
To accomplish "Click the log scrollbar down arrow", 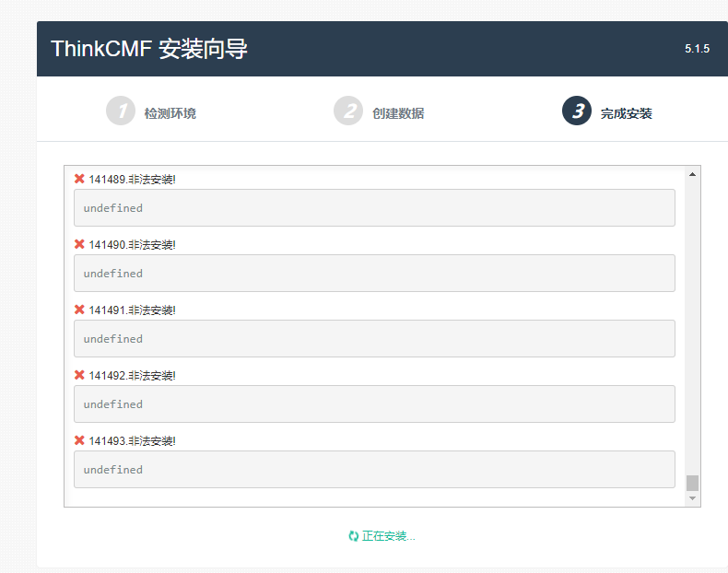I will click(692, 498).
